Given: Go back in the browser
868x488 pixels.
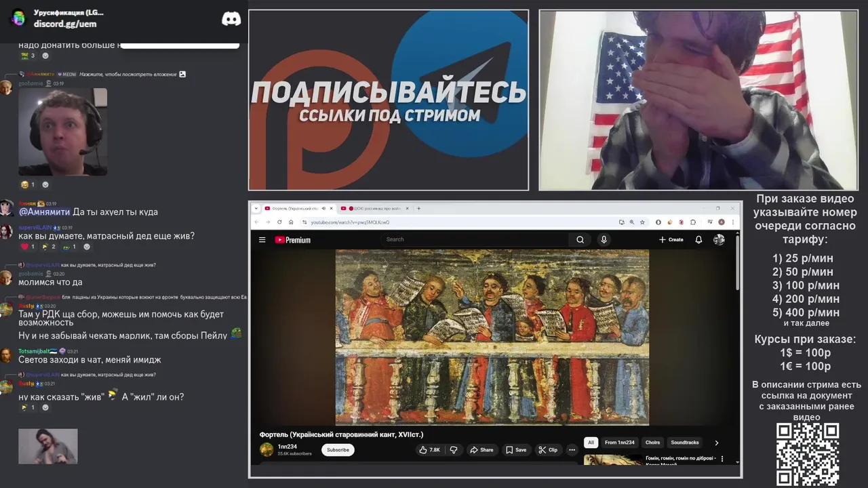Looking at the screenshot, I should [x=257, y=222].
